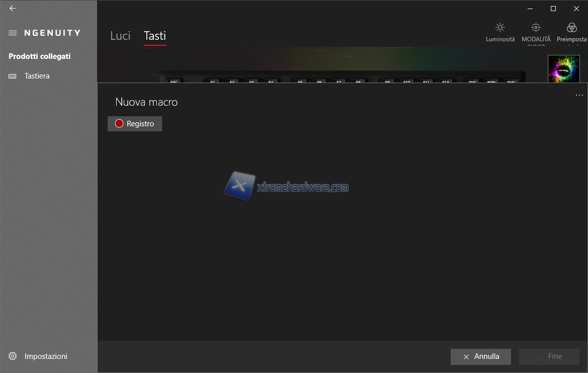588x373 pixels.
Task: Click the ESC key on keyboard preview
Action: tap(174, 81)
